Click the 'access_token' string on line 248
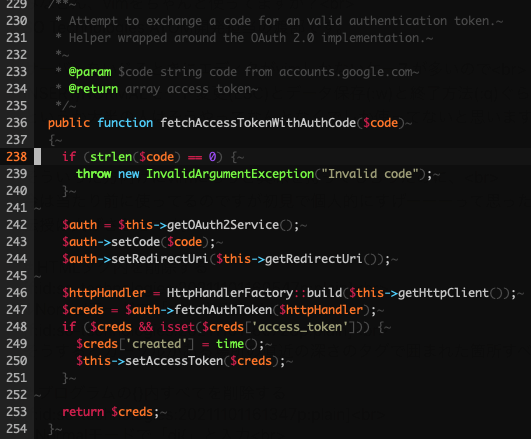Viewport: 531px width, 439px height. 300,327
